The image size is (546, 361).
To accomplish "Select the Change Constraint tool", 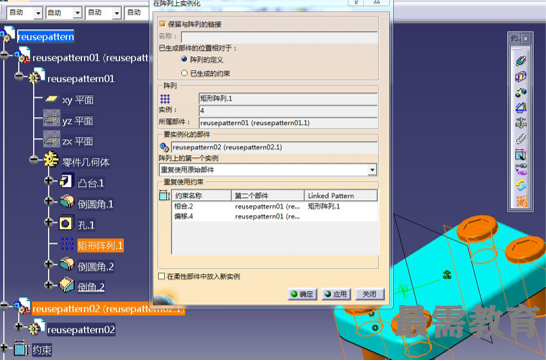I will point(521,185).
